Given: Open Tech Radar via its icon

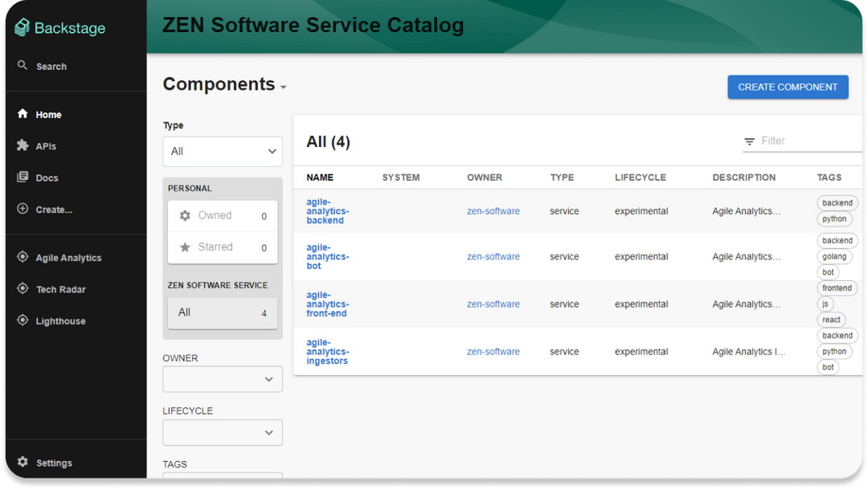Looking at the screenshot, I should click(23, 289).
